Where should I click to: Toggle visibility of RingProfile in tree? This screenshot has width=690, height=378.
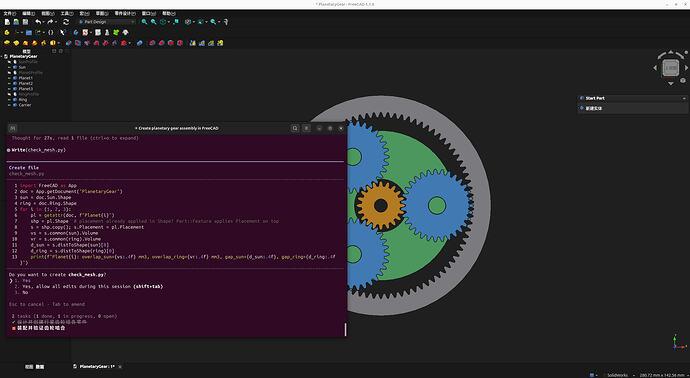[9, 94]
